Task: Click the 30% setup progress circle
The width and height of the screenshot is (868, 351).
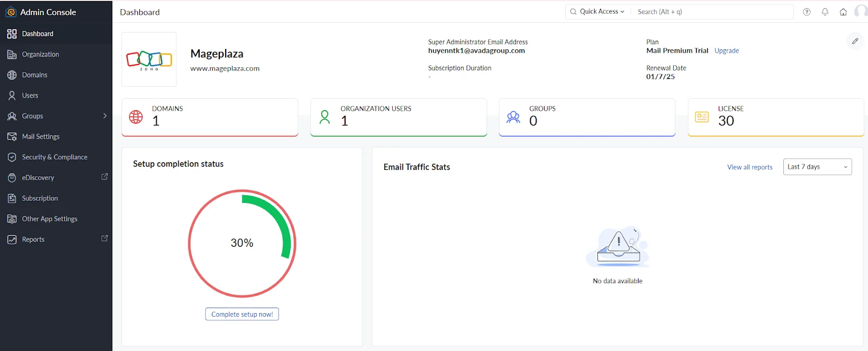Action: pos(242,243)
